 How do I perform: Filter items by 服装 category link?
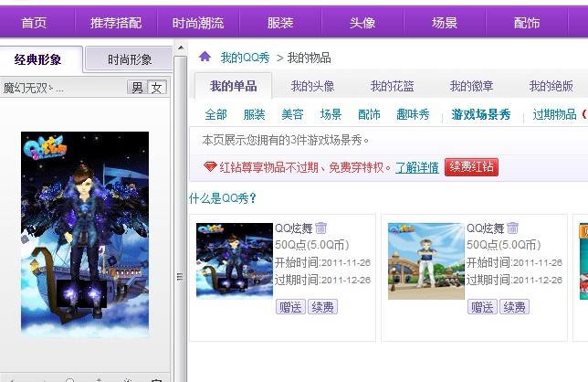click(x=254, y=114)
